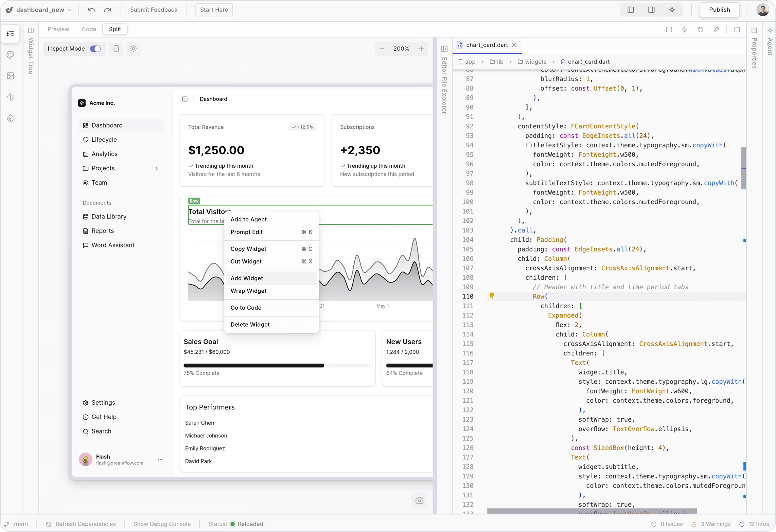Screen dimensions: 776x532
Task: Toggle light mode sun icon
Action: [134, 49]
